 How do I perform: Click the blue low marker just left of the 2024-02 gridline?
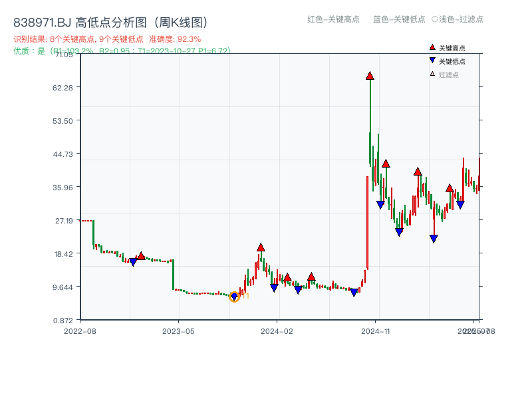(x=274, y=288)
